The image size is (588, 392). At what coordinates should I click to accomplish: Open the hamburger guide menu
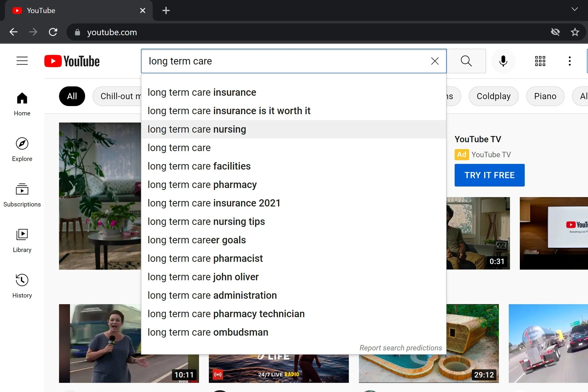pyautogui.click(x=22, y=61)
